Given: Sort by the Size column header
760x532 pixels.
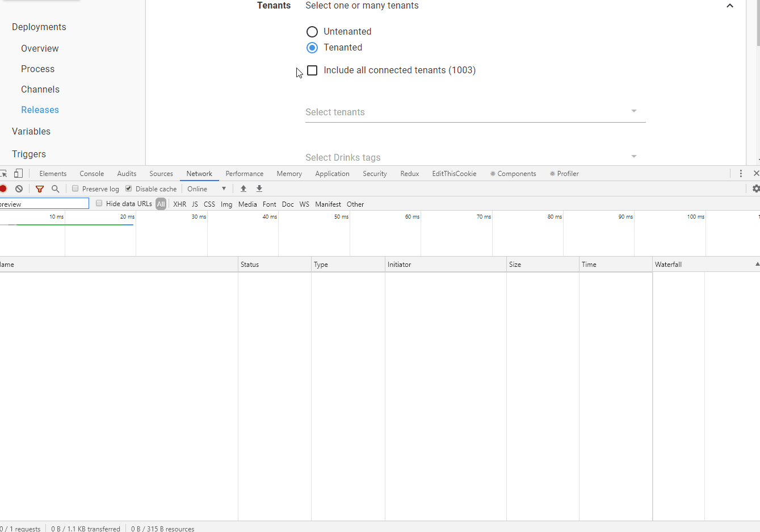Looking at the screenshot, I should (543, 264).
